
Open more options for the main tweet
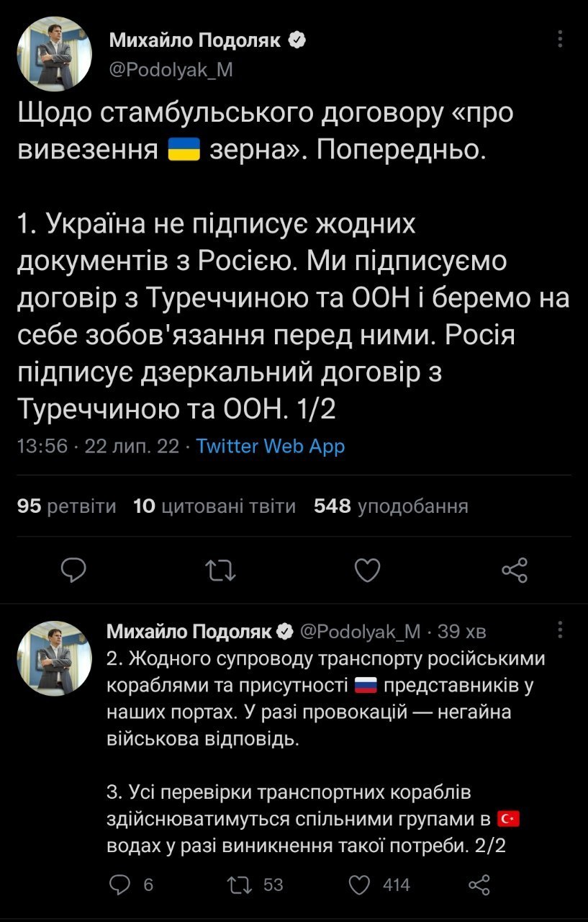(x=561, y=39)
